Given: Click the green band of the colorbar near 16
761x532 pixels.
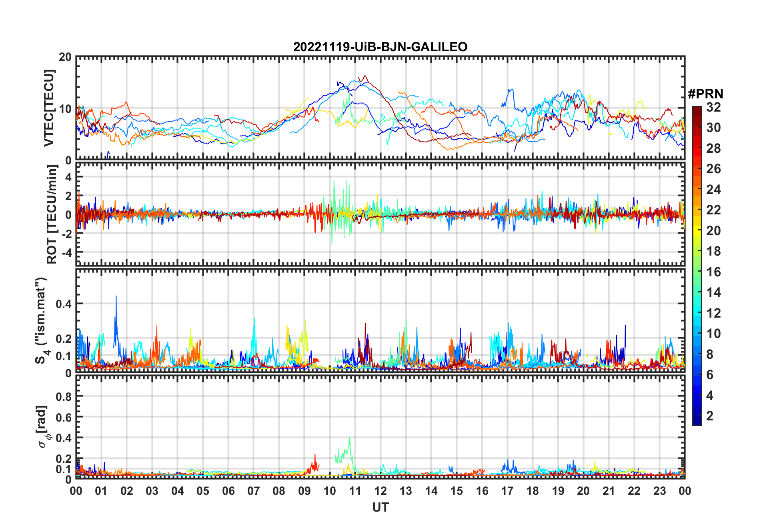Looking at the screenshot, I should click(x=697, y=272).
